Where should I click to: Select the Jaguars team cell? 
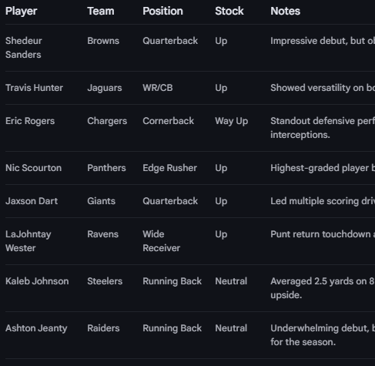(x=104, y=88)
